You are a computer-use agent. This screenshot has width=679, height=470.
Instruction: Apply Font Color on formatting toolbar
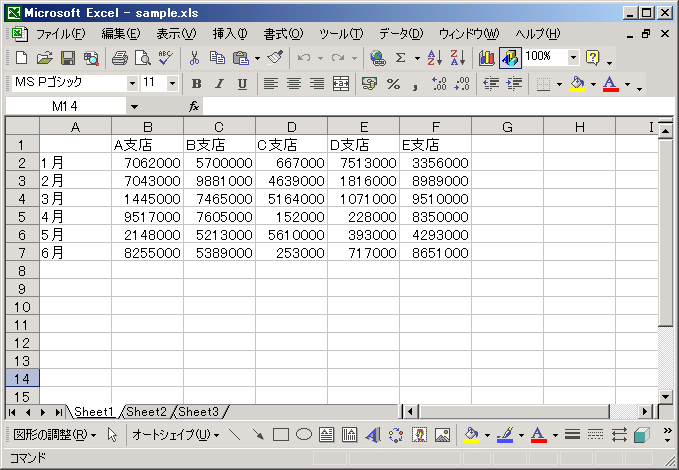tap(611, 84)
